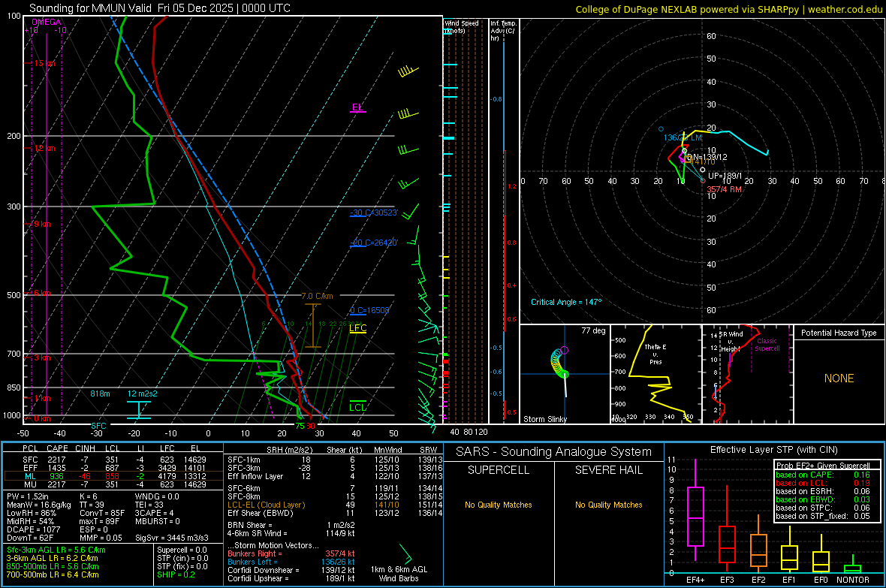Image resolution: width=886 pixels, height=588 pixels.
Task: Click the OMEGA label
Action: click(x=47, y=22)
